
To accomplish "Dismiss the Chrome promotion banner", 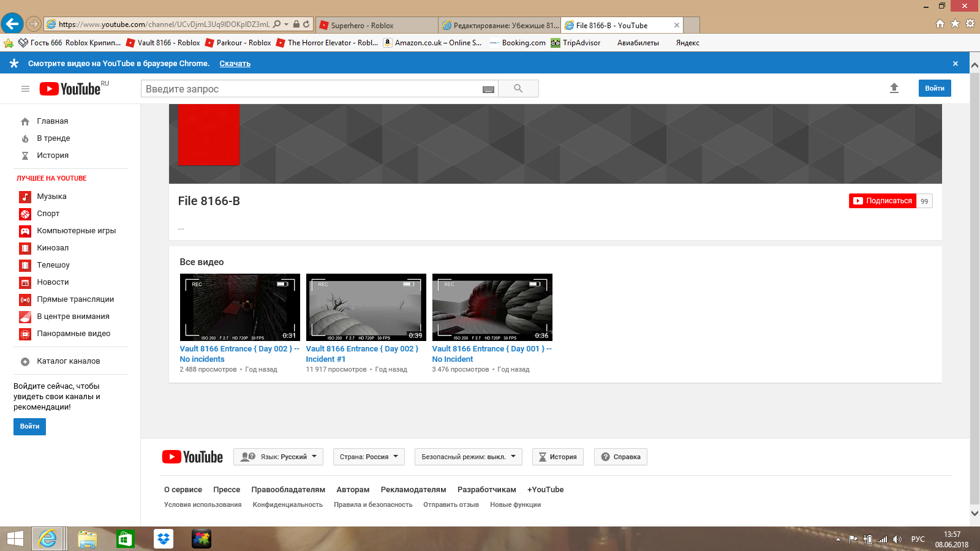I will pyautogui.click(x=956, y=64).
